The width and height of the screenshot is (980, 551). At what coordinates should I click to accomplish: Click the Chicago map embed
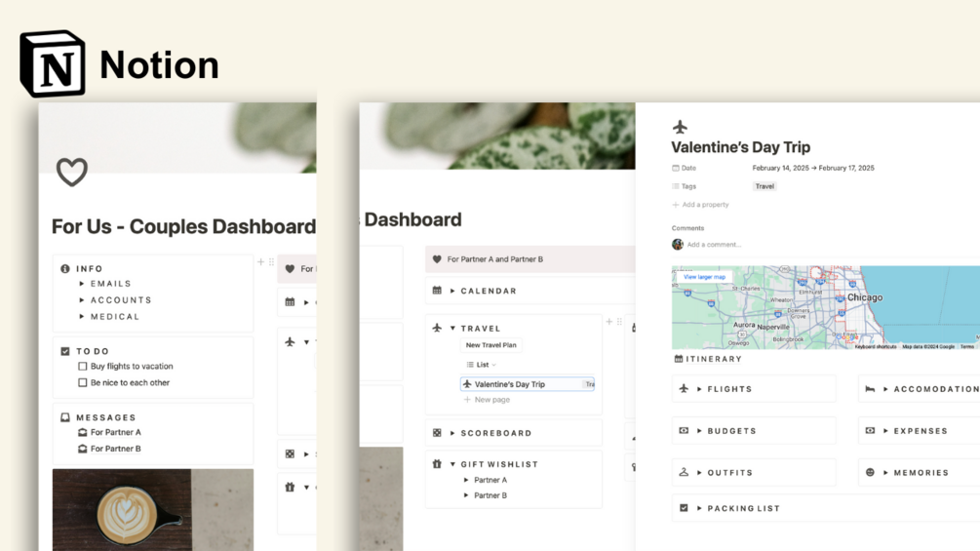[826, 307]
